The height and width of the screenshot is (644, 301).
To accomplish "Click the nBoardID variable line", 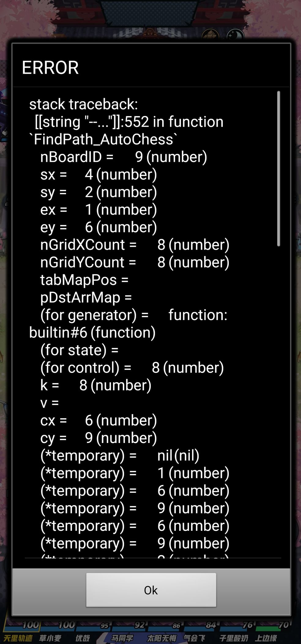I will pyautogui.click(x=124, y=157).
